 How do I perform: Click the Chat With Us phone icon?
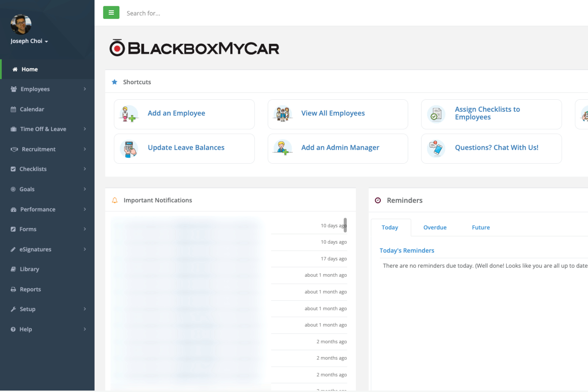[436, 149]
